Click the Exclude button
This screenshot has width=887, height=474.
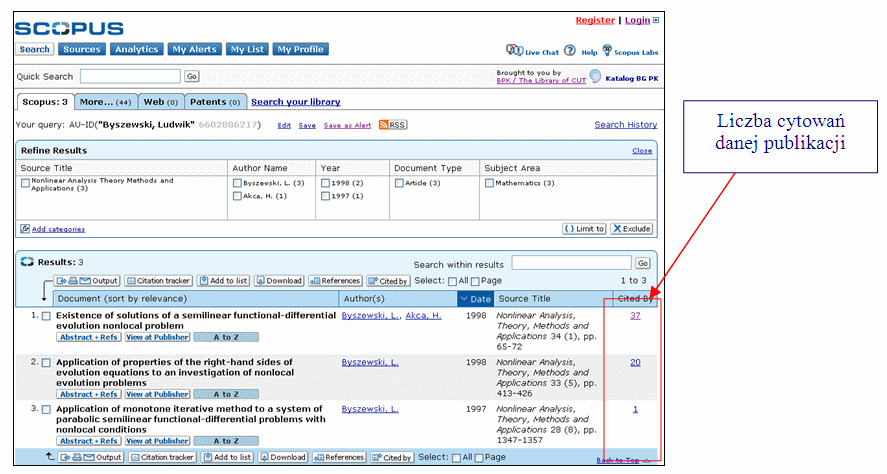pos(632,229)
